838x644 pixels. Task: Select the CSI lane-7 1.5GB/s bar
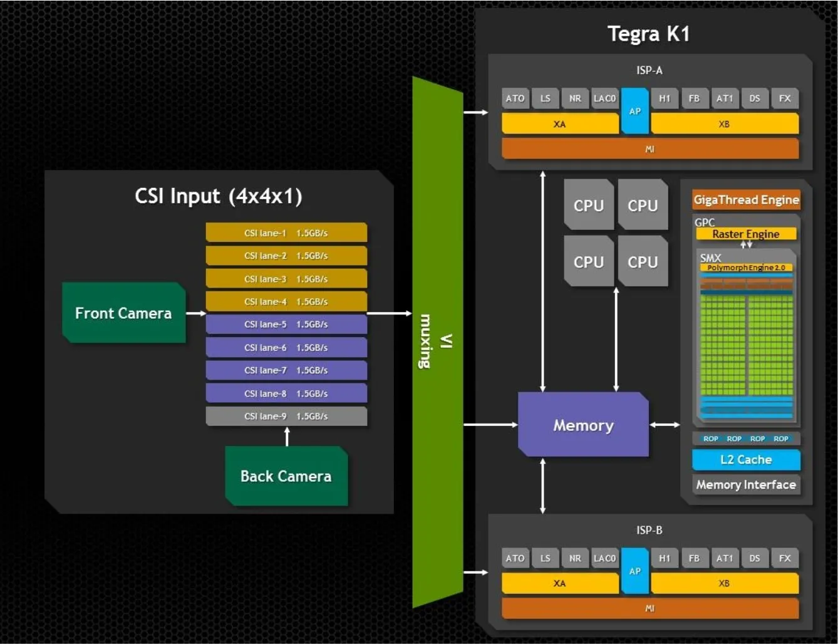click(286, 370)
